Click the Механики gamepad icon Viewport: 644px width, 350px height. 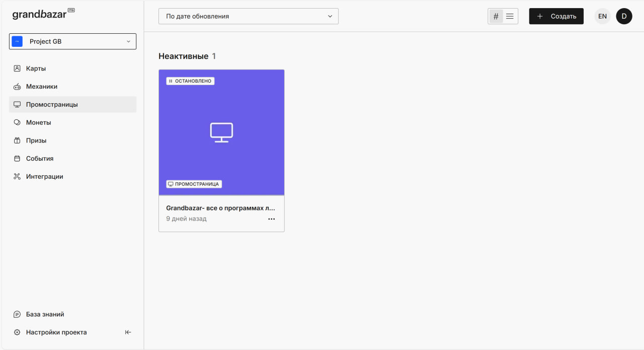[17, 87]
